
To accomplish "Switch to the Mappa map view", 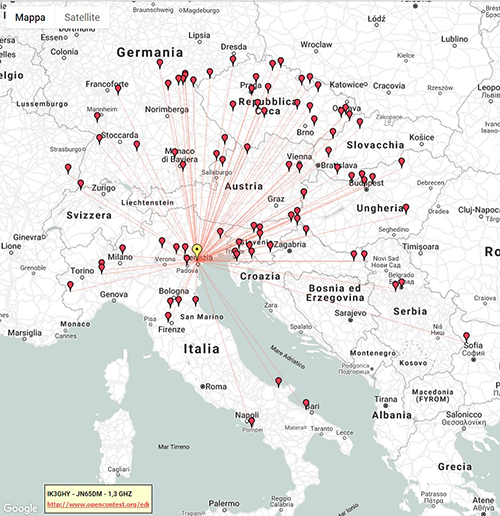I will [30, 17].
